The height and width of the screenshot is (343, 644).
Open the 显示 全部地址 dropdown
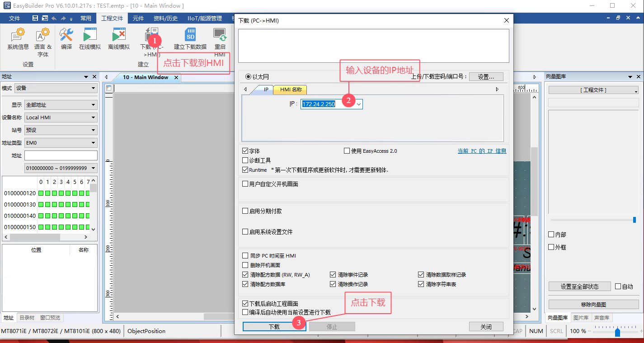61,105
